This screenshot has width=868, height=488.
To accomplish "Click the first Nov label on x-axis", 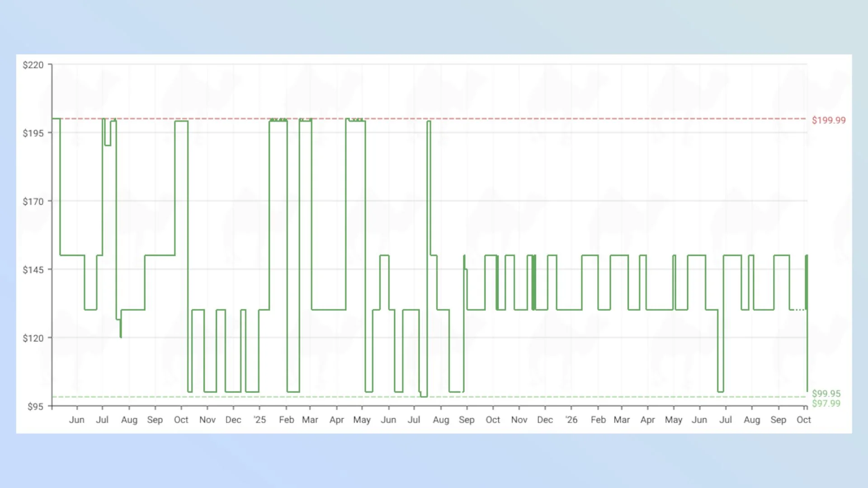I will tap(207, 420).
